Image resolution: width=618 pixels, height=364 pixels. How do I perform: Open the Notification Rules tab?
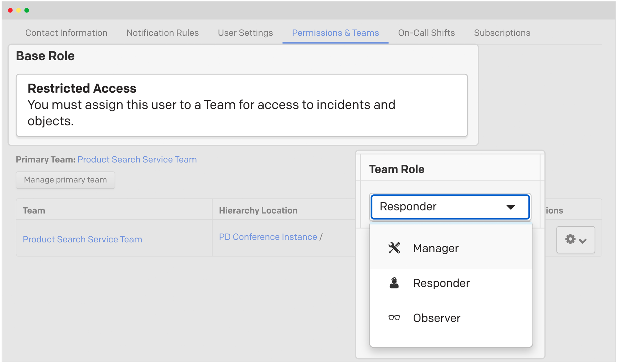pyautogui.click(x=163, y=33)
